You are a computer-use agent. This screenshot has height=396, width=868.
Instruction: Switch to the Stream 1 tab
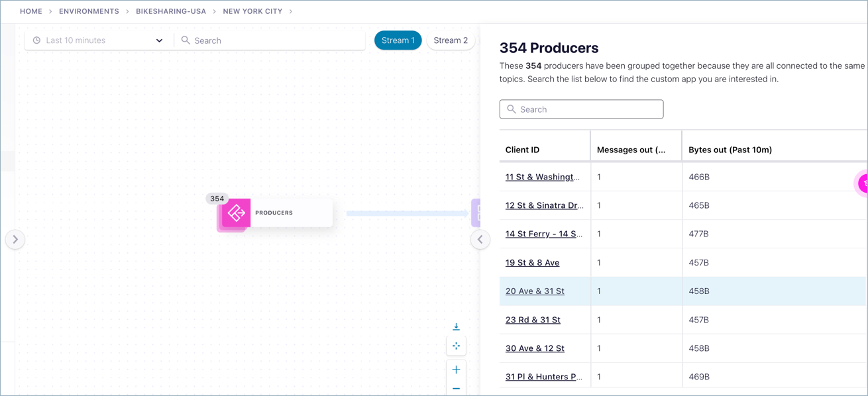[398, 40]
